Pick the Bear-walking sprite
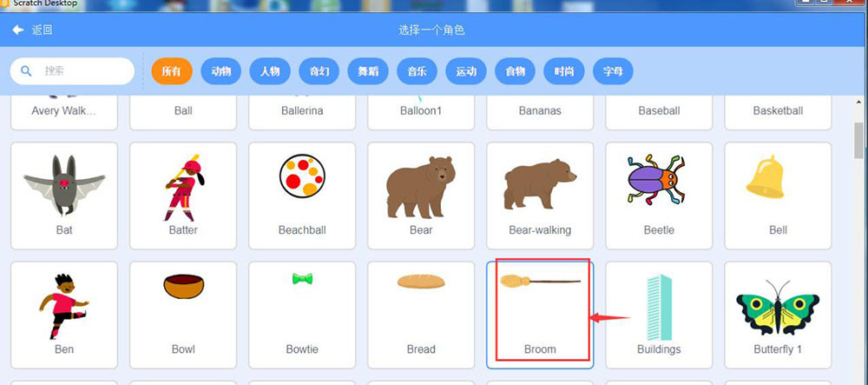The image size is (868, 385). (540, 196)
